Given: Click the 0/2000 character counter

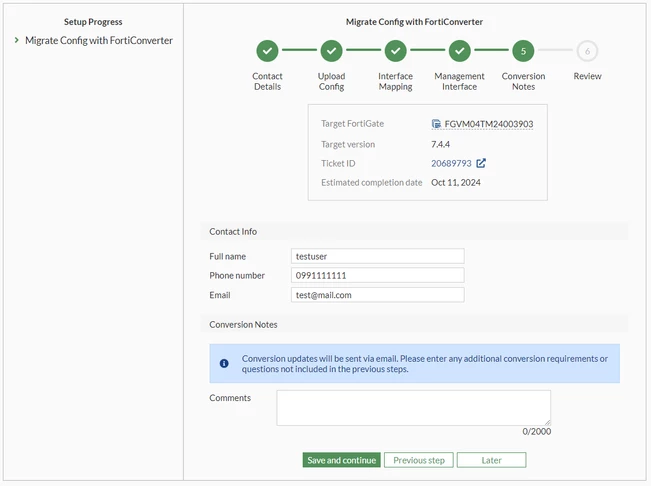Looking at the screenshot, I should [537, 432].
